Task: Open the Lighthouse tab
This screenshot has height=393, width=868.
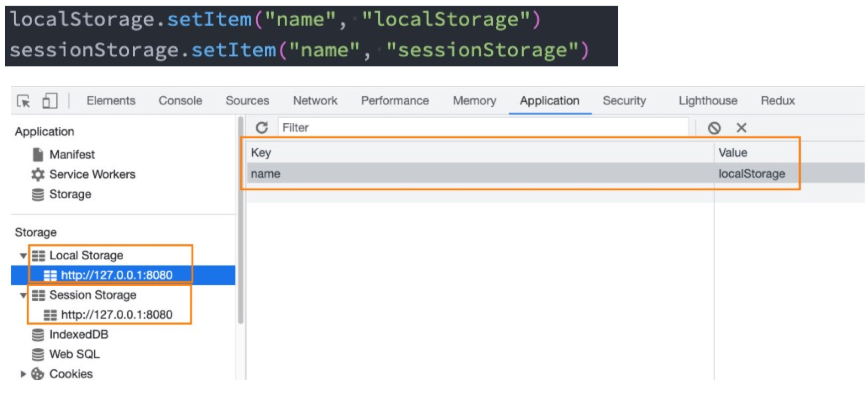Action: (x=707, y=101)
